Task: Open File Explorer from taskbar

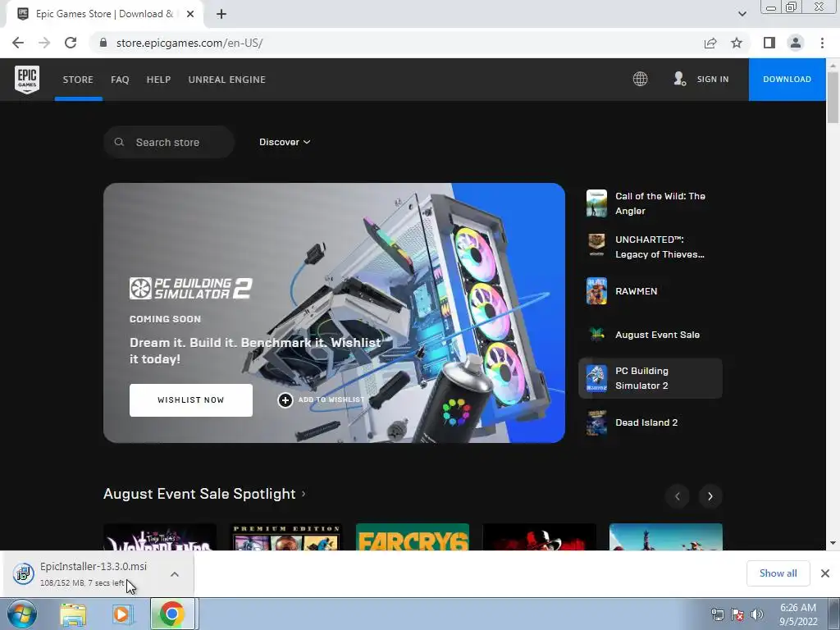Action: [x=73, y=614]
